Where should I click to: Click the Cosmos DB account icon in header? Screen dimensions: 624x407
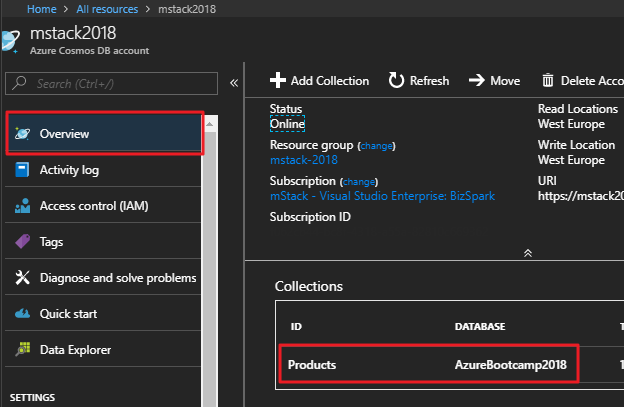10,42
